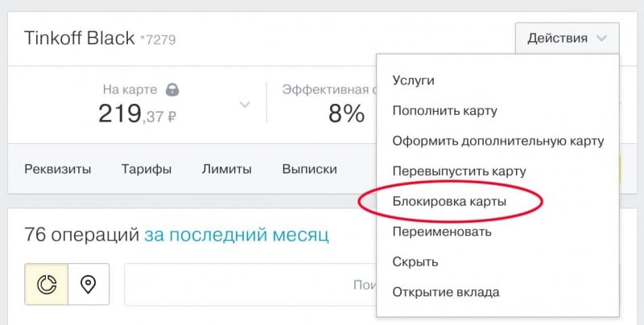
Task: Click the card number *7279
Action: [158, 39]
